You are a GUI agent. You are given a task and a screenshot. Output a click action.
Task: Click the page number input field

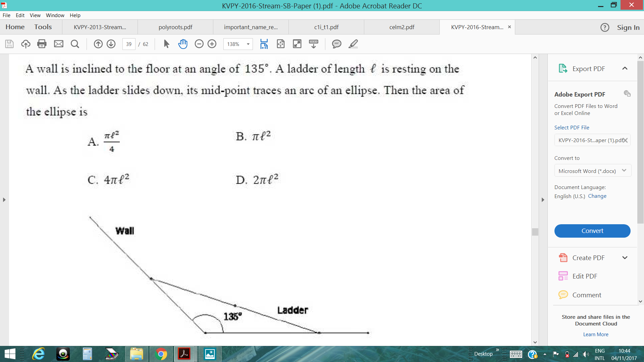[129, 44]
